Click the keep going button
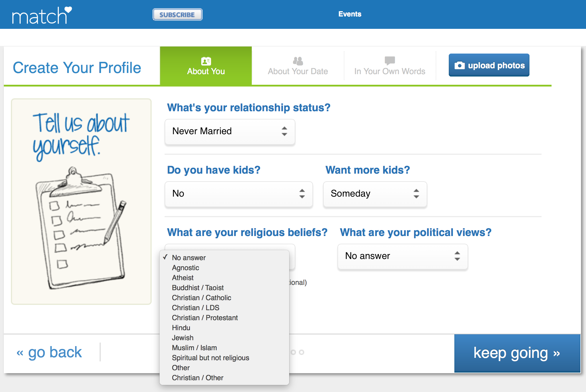 click(x=517, y=353)
